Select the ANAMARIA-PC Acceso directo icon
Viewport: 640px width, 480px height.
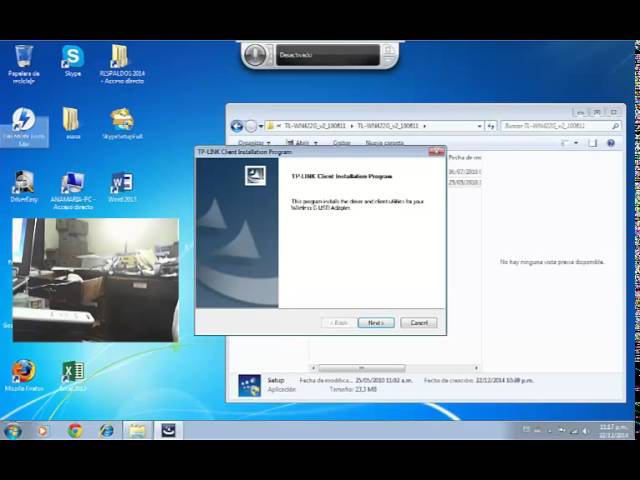tap(73, 191)
